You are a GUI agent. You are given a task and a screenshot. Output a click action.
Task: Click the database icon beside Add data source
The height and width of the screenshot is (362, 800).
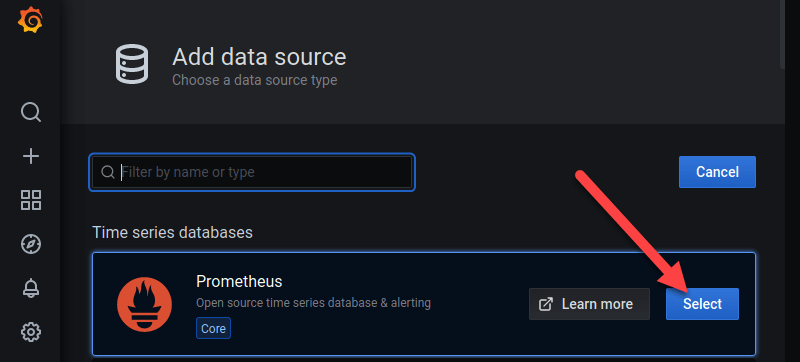[132, 64]
